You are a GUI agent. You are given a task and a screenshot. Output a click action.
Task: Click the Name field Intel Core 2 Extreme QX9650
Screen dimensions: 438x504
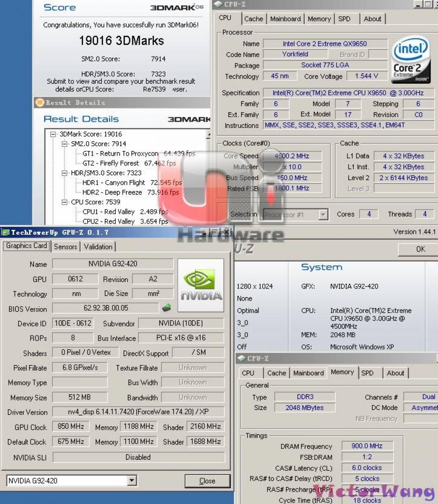coord(325,44)
